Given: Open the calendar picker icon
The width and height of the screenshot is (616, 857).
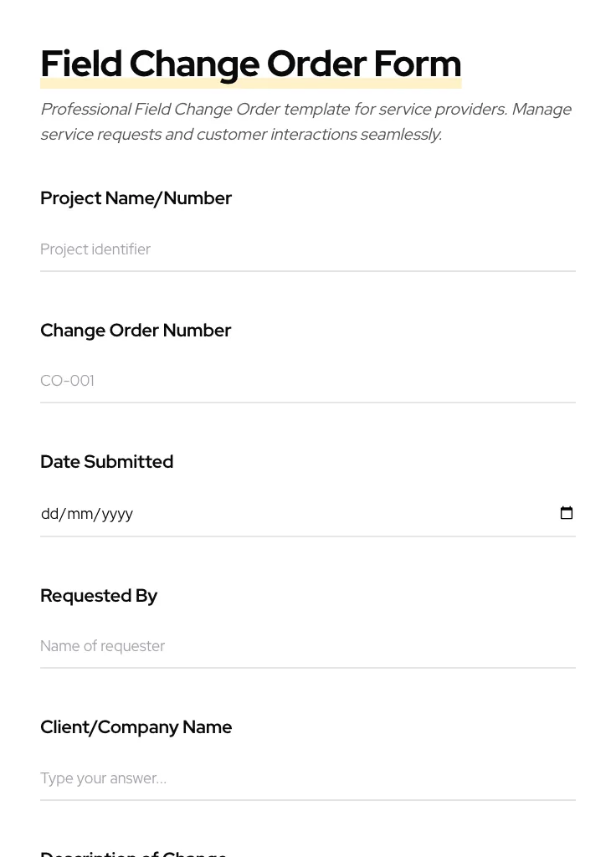Looking at the screenshot, I should (x=567, y=513).
